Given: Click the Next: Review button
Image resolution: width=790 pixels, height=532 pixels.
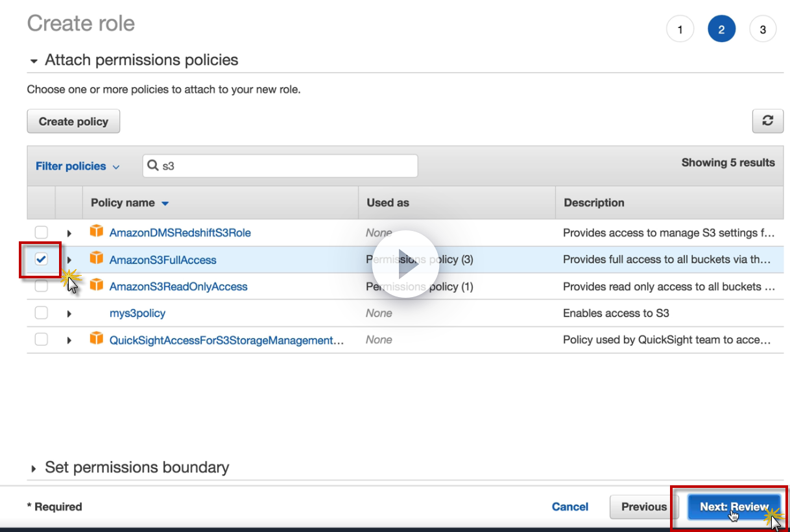Looking at the screenshot, I should click(x=734, y=507).
